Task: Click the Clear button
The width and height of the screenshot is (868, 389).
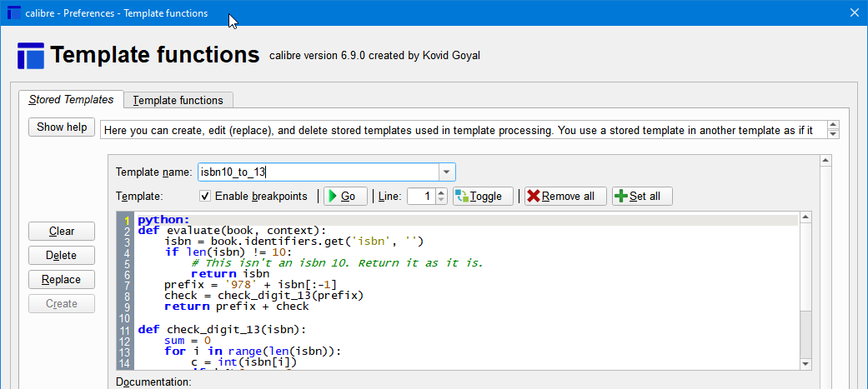Action: tap(62, 231)
